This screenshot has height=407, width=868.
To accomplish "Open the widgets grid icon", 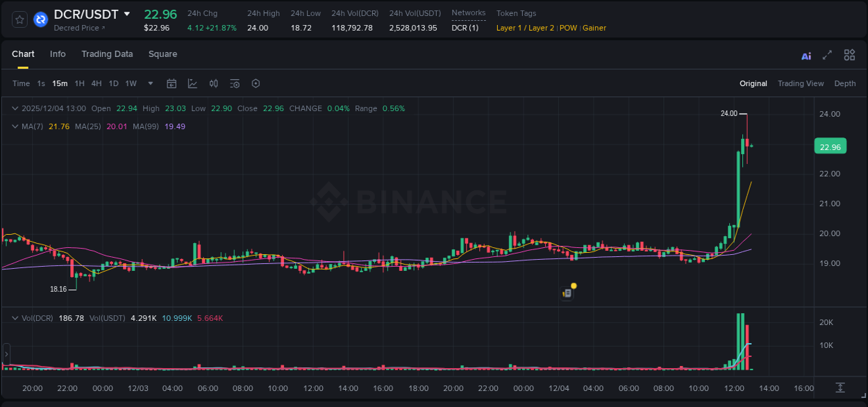I will (x=849, y=54).
